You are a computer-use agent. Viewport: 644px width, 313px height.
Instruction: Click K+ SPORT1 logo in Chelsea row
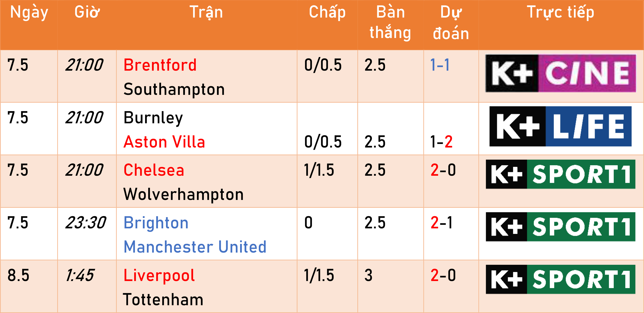[561, 174]
